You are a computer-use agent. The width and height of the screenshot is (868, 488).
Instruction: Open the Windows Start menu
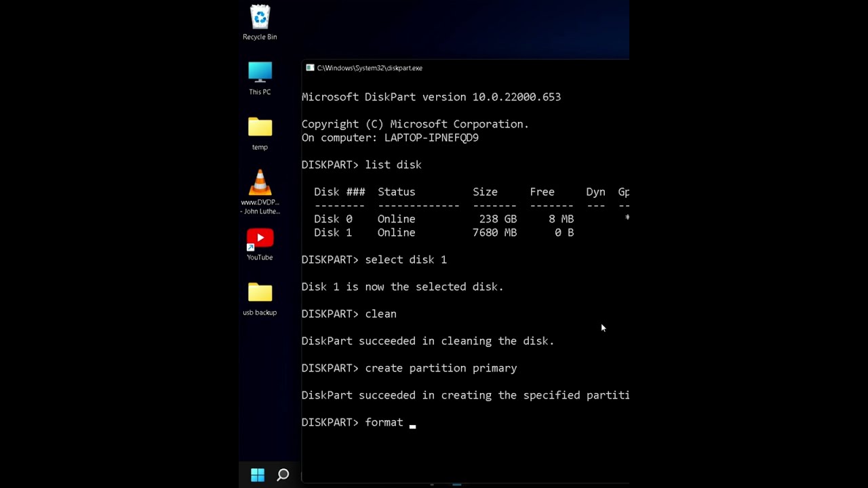(258, 475)
